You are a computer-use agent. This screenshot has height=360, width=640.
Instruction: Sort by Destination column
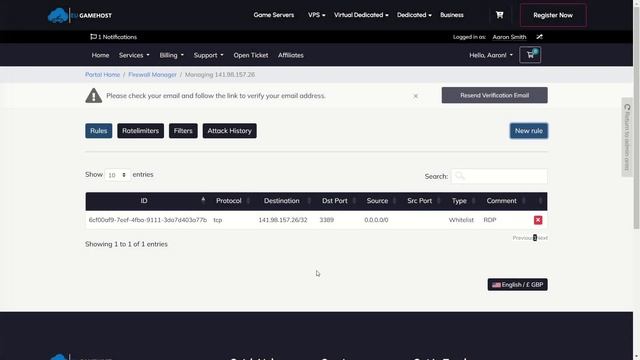pyautogui.click(x=284, y=201)
